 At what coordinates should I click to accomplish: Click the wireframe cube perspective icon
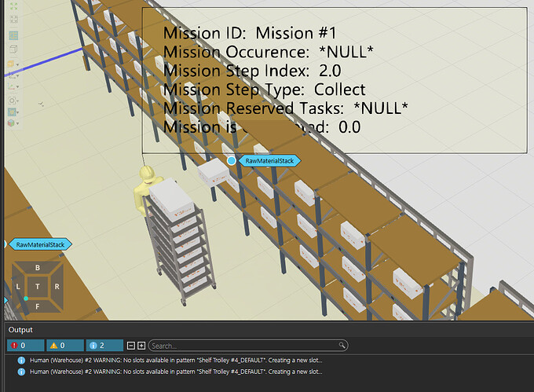coord(13,49)
